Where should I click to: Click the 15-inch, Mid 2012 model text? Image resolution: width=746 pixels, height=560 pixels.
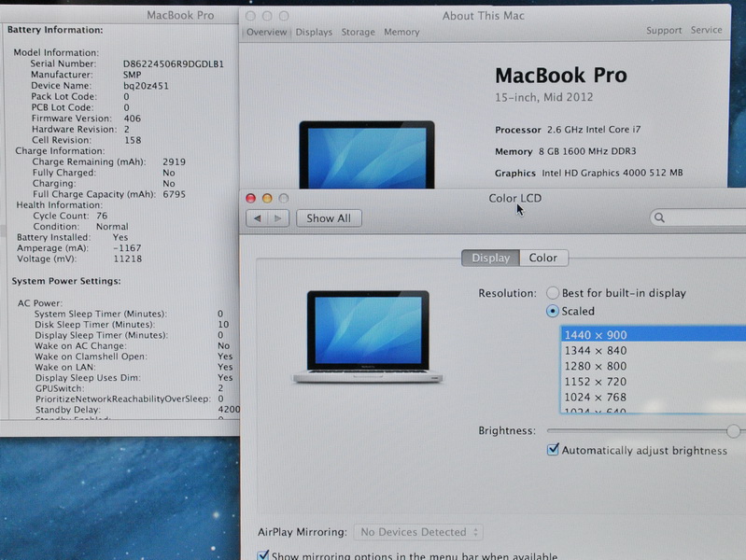[x=544, y=98]
